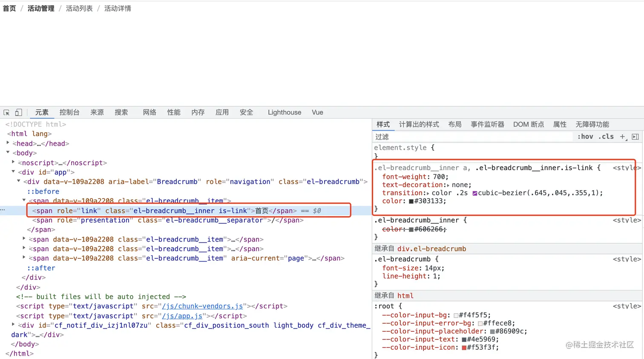Screen dimensions: 644x359
Task: Expand the aria-current="page" breadcrumb item
Action: point(24,258)
